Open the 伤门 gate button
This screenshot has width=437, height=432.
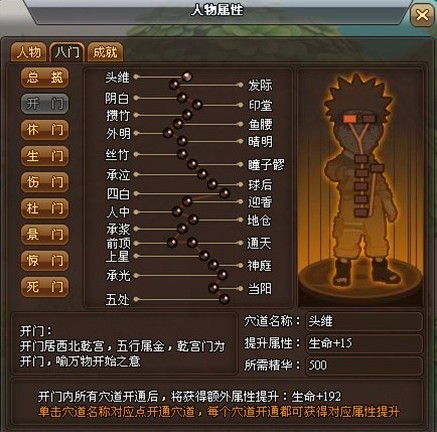click(45, 182)
